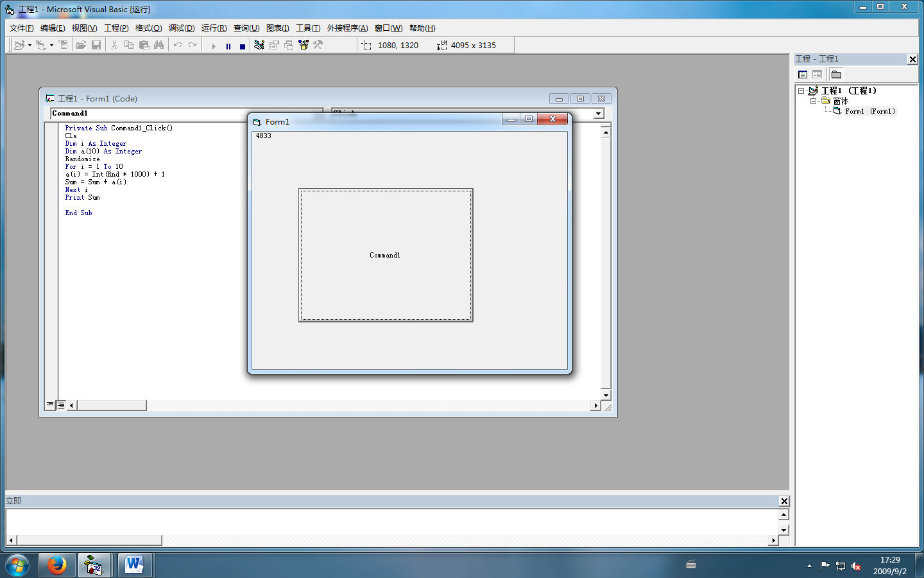This screenshot has height=578, width=924.
Task: Open the 调试(D) menu
Action: [182, 28]
